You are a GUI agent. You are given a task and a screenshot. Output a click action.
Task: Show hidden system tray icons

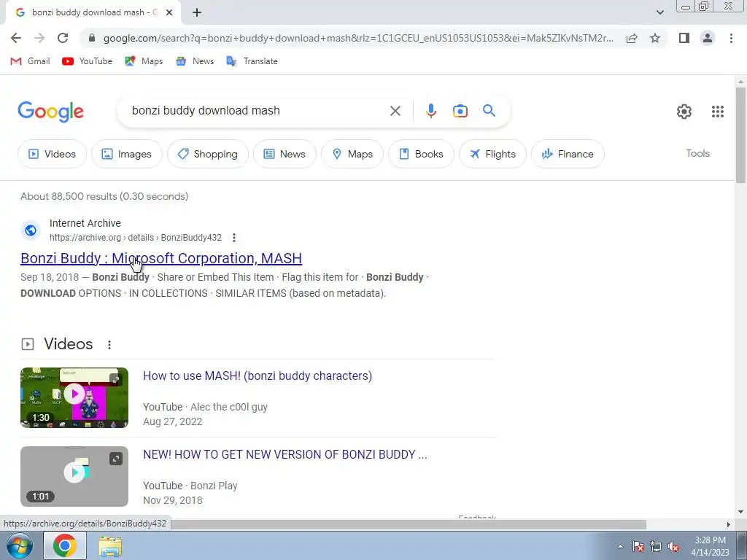tap(620, 546)
